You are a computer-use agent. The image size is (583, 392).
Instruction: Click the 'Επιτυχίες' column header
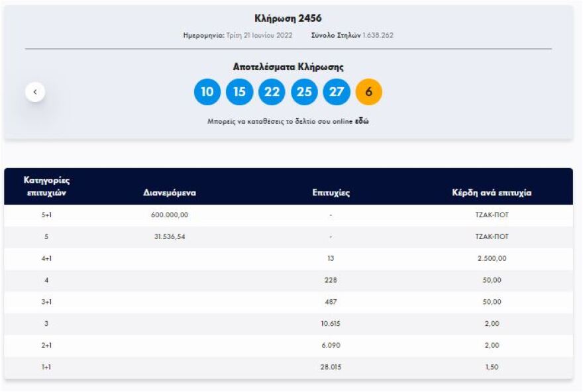(x=331, y=193)
